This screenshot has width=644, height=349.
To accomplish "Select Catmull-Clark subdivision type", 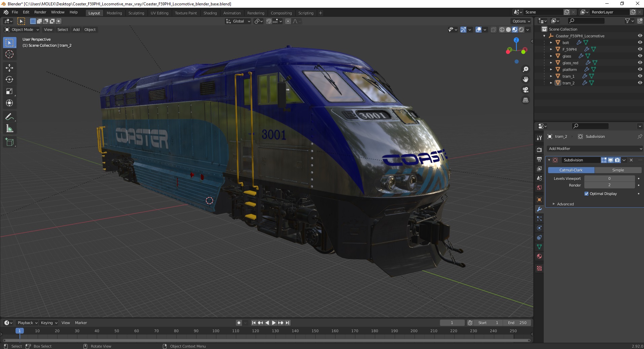I will click(571, 170).
